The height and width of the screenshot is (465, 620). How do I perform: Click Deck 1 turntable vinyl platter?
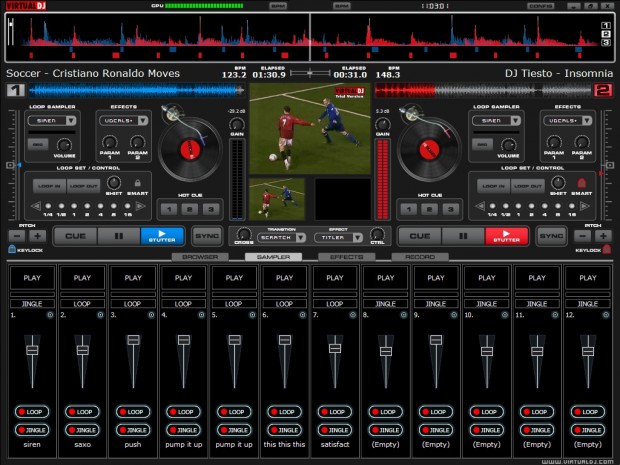190,149
